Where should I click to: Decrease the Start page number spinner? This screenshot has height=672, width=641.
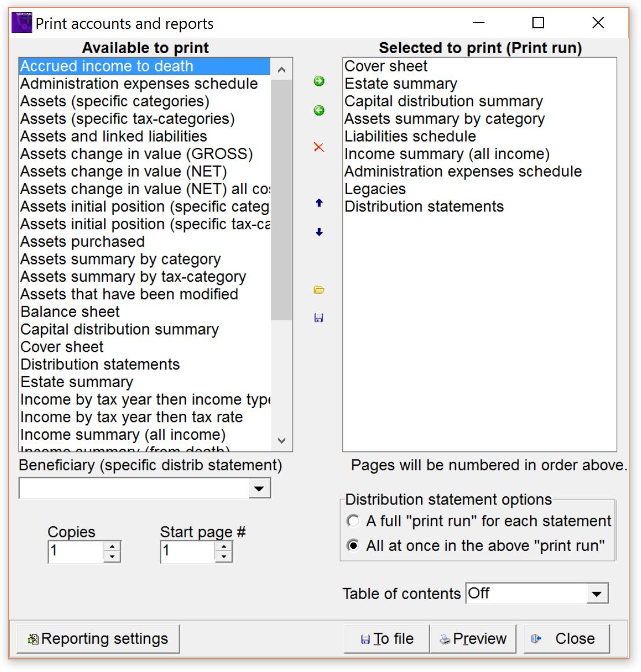point(223,557)
